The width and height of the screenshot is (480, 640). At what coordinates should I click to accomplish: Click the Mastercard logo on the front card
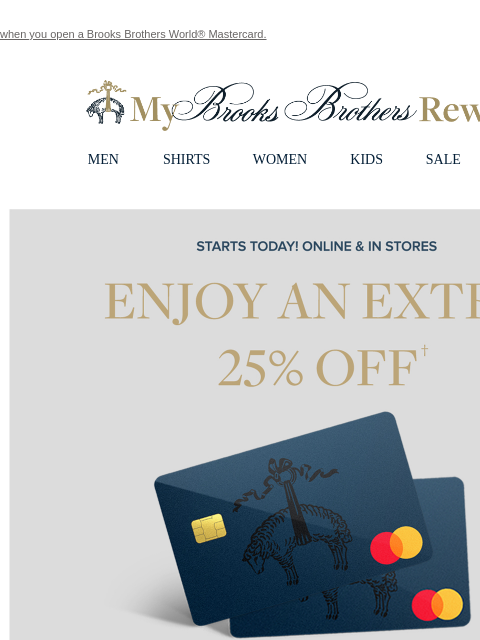[396, 545]
